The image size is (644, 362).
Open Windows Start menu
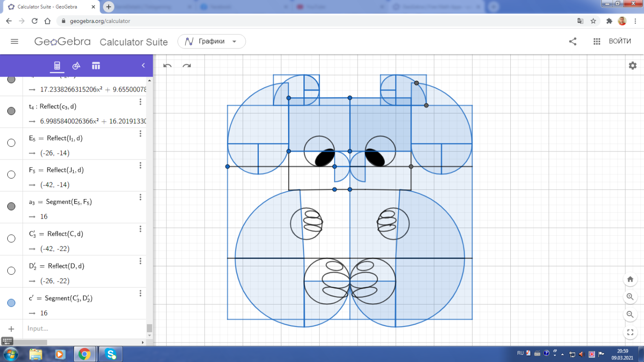pos(11,354)
